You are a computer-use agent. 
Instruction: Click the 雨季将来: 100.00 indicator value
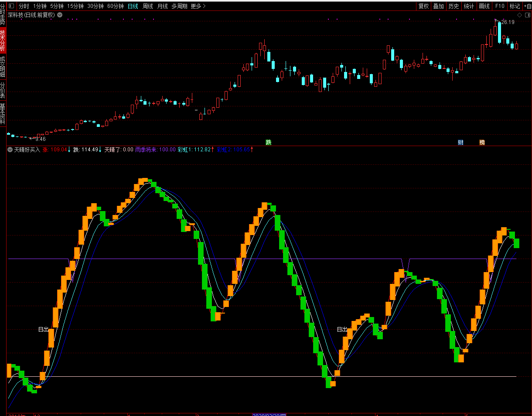(x=155, y=150)
